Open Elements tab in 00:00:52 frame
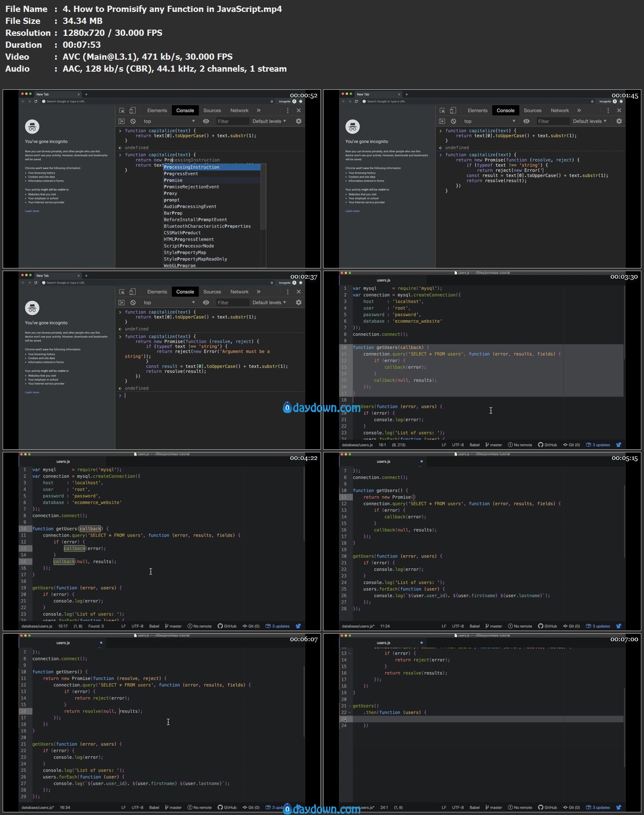Image resolution: width=644 pixels, height=815 pixels. point(157,111)
